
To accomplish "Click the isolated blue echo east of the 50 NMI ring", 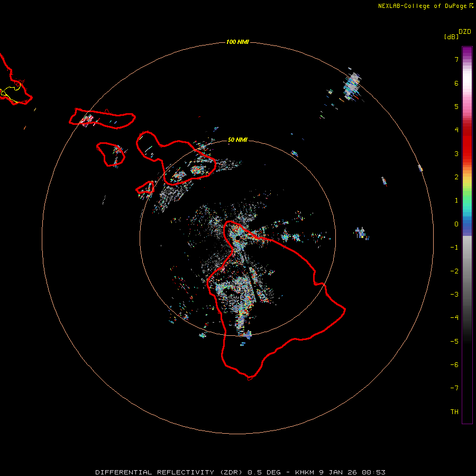I will (361, 233).
